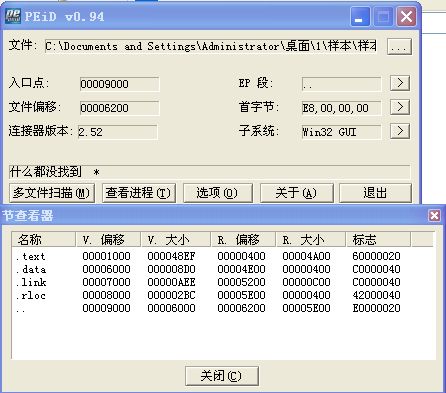The width and height of the screenshot is (446, 393).
Task: Click flags value 42000040 of .rloc
Action: [x=376, y=295]
